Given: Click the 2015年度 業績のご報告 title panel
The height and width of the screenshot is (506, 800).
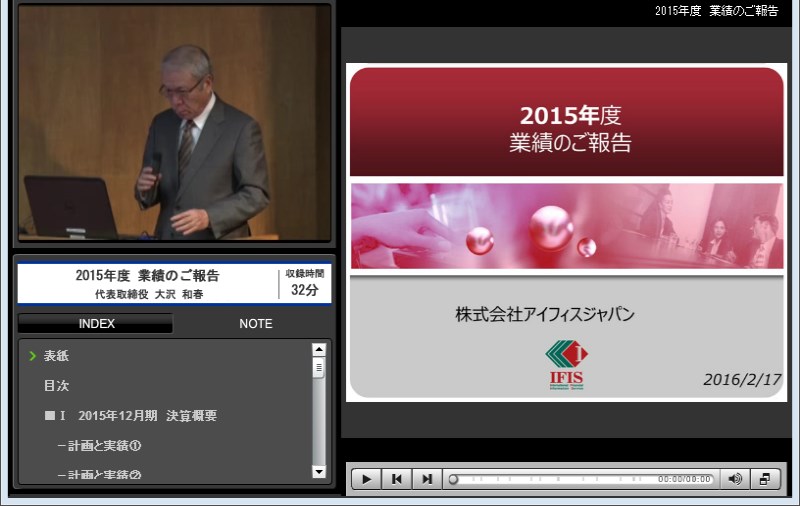Looking at the screenshot, I should tap(174, 284).
